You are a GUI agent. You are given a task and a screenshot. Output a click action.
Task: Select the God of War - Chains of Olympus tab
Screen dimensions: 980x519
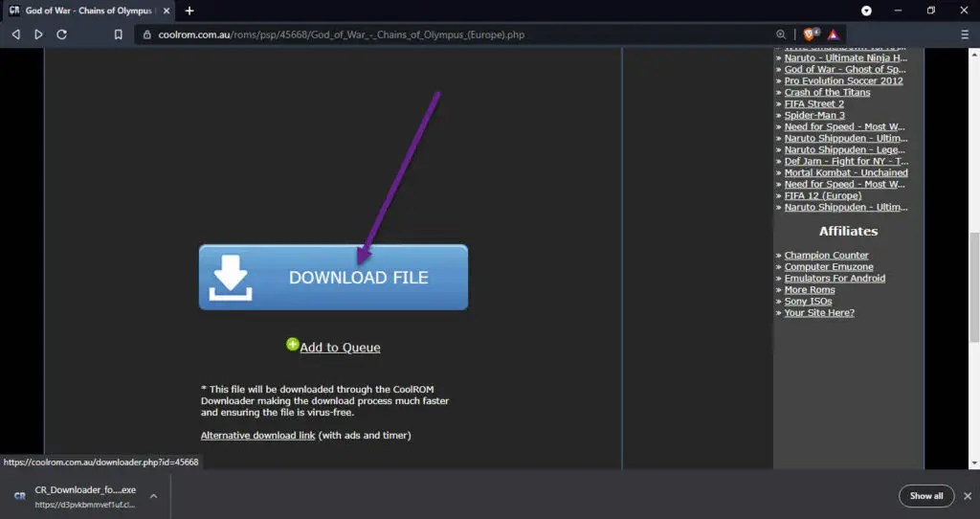(x=88, y=11)
